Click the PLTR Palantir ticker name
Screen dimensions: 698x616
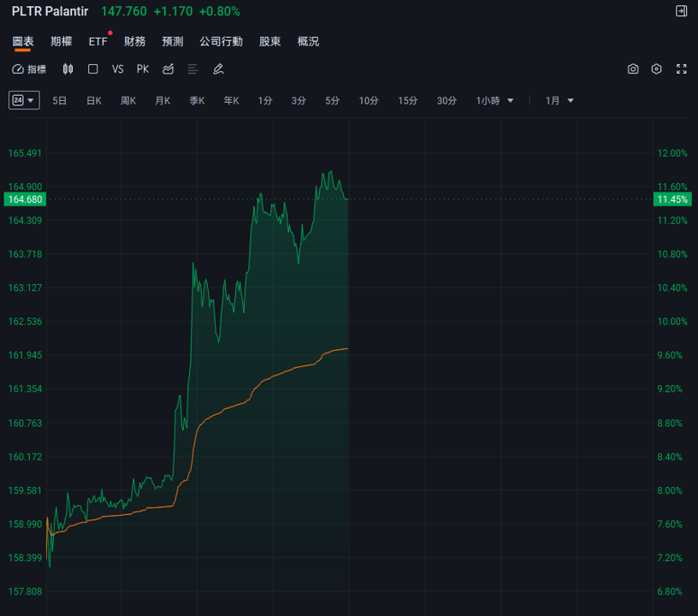coord(50,11)
